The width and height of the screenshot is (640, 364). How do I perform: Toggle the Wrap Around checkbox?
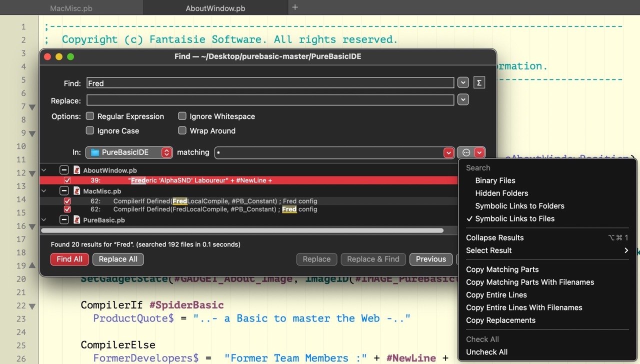182,130
